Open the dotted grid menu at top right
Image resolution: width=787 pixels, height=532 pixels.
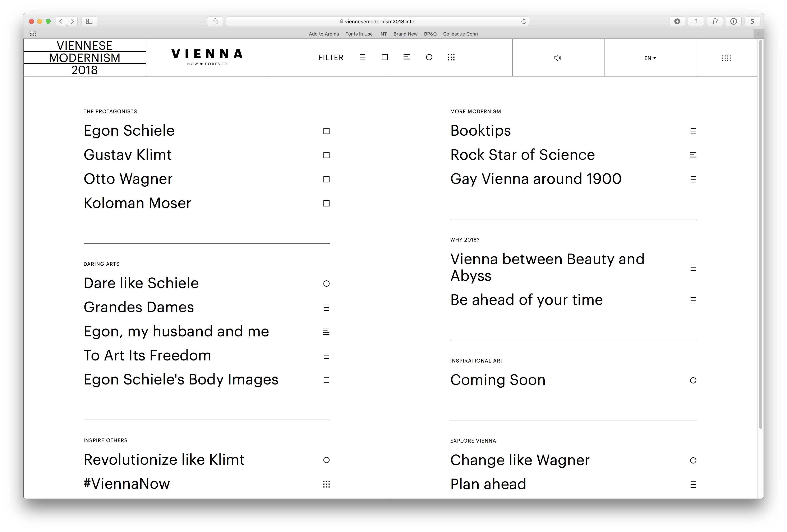coord(726,58)
